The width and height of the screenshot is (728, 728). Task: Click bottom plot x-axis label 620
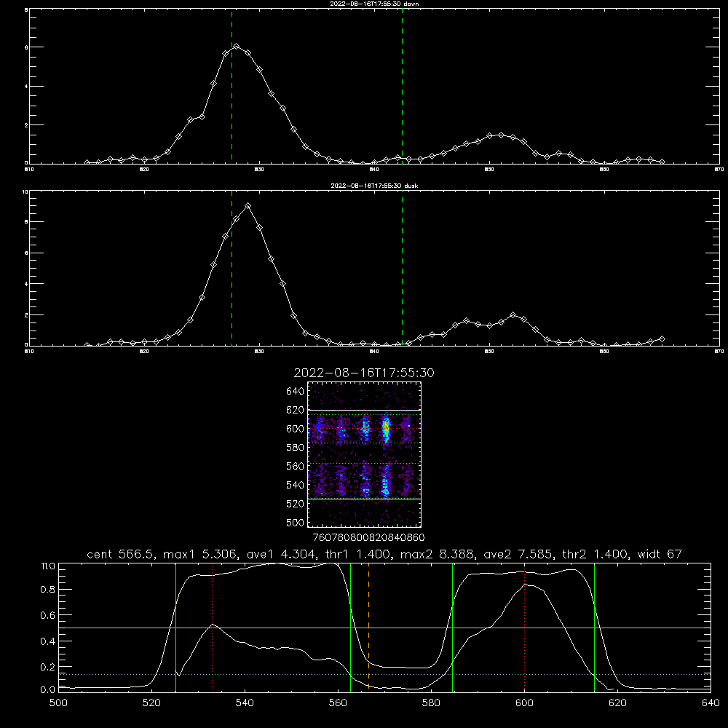pos(617,703)
